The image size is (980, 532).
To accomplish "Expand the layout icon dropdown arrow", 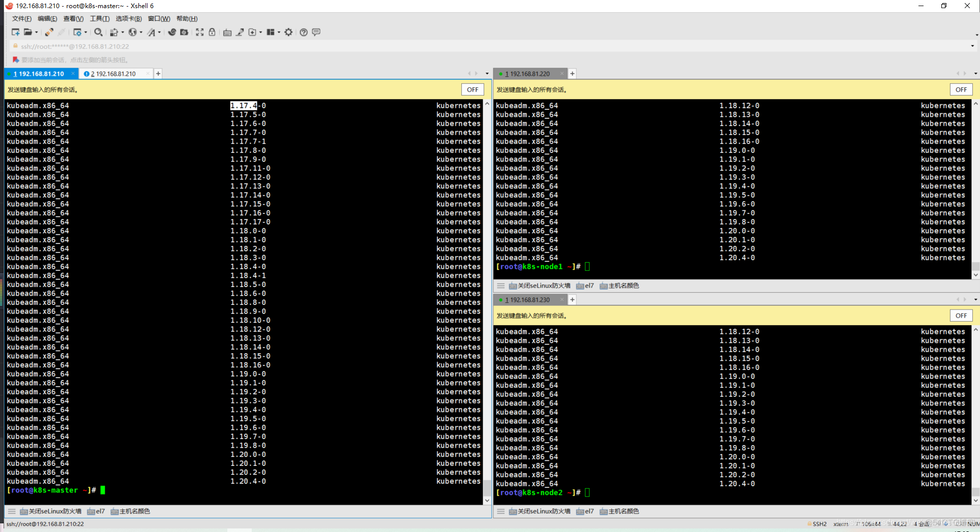I will point(279,33).
